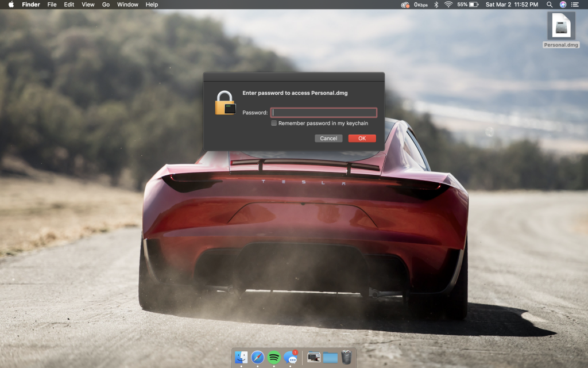This screenshot has width=588, height=368.
Task: Open Spotify from the Dock
Action: pyautogui.click(x=274, y=357)
